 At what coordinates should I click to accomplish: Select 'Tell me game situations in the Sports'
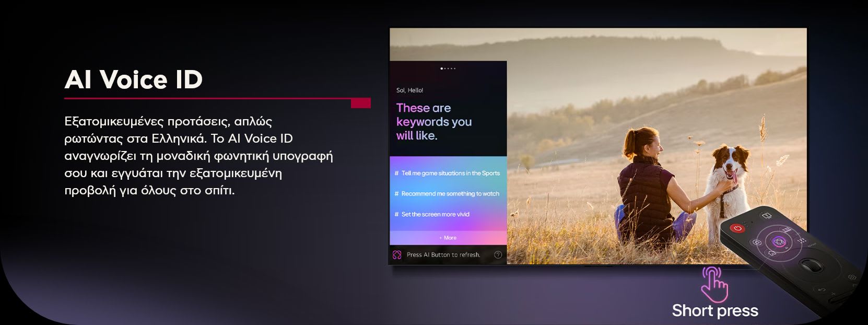(x=448, y=173)
